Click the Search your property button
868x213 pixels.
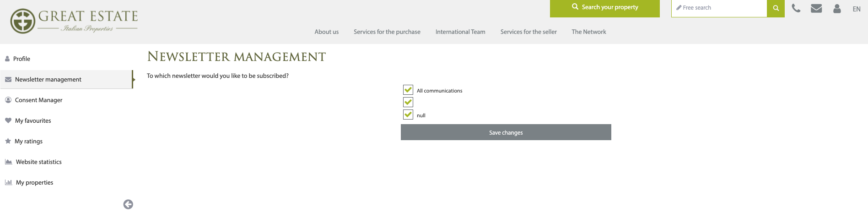pyautogui.click(x=605, y=8)
